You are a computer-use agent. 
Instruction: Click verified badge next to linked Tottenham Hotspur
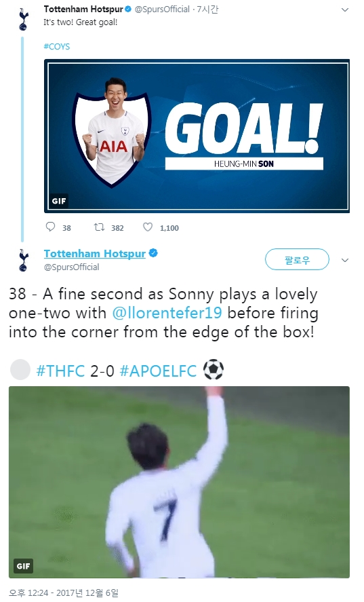coord(153,253)
